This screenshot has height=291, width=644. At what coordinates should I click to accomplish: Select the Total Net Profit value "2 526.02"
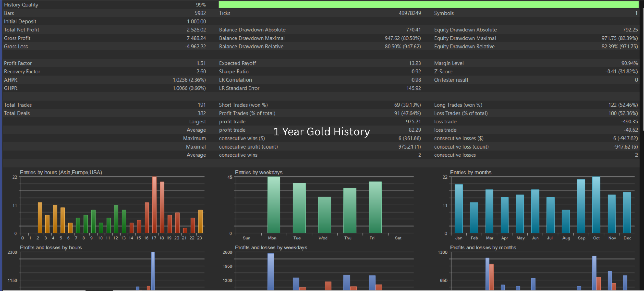point(196,30)
